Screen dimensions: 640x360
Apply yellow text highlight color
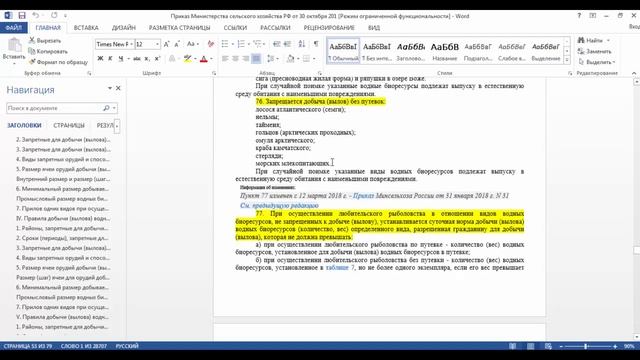tap(187, 59)
